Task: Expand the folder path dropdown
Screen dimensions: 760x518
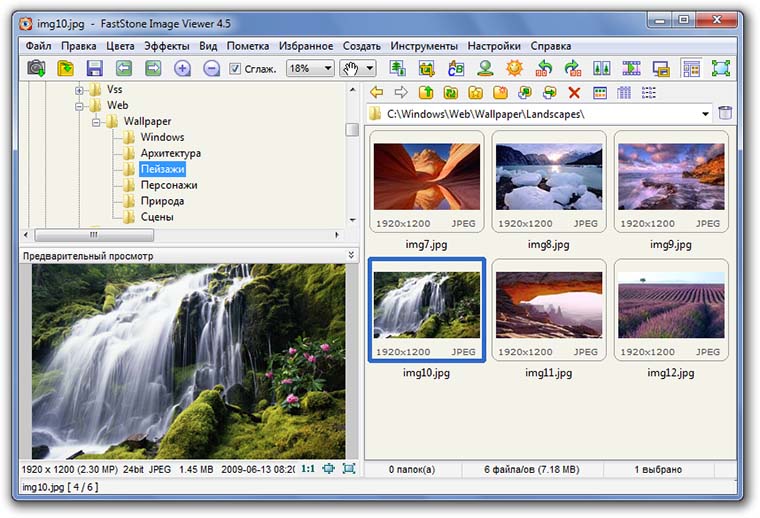Action: coord(705,114)
